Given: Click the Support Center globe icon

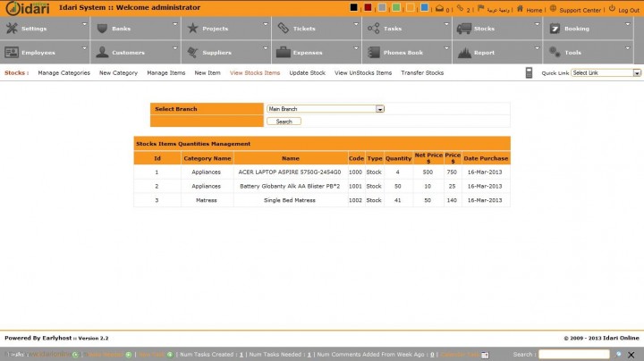Looking at the screenshot, I should click(x=554, y=8).
